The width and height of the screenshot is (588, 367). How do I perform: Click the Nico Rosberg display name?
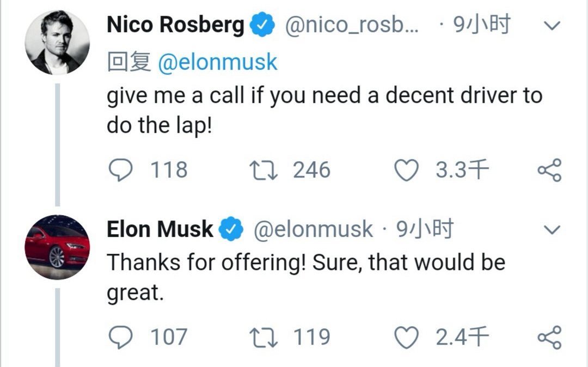175,25
